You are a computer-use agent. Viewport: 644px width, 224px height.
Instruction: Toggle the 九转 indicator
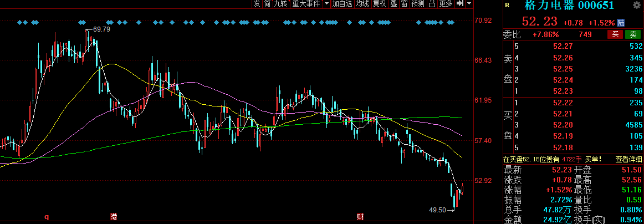coord(280,4)
